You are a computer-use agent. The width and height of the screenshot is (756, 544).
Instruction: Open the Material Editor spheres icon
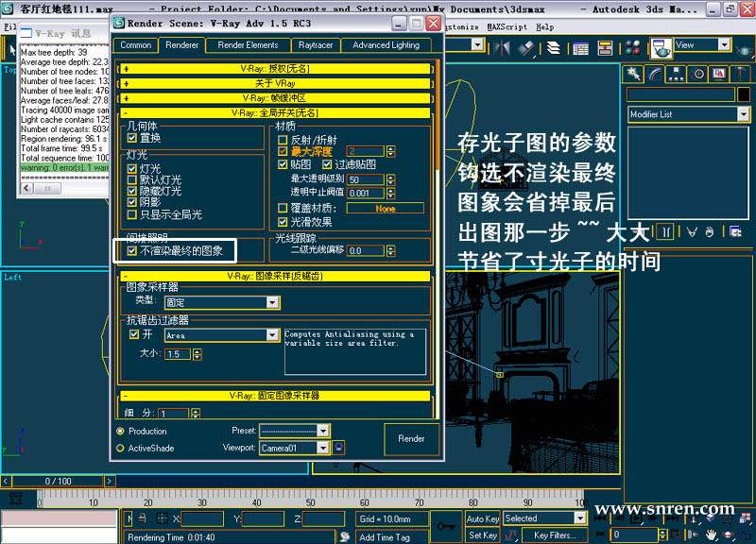point(632,48)
